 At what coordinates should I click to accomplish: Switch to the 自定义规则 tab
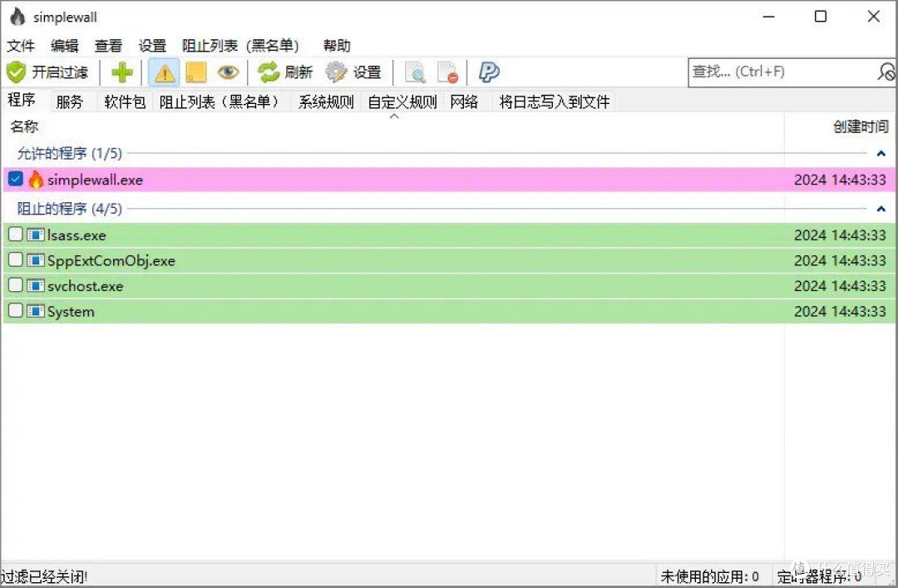point(402,102)
